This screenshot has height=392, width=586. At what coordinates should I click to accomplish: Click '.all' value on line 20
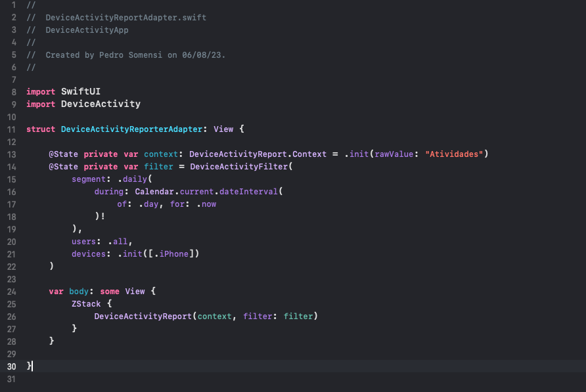(x=118, y=242)
